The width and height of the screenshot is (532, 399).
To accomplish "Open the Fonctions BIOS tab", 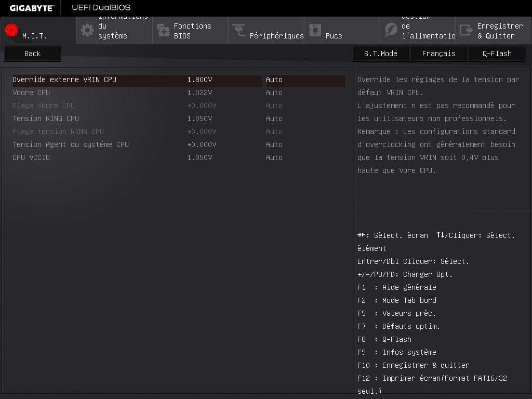I will [190, 30].
